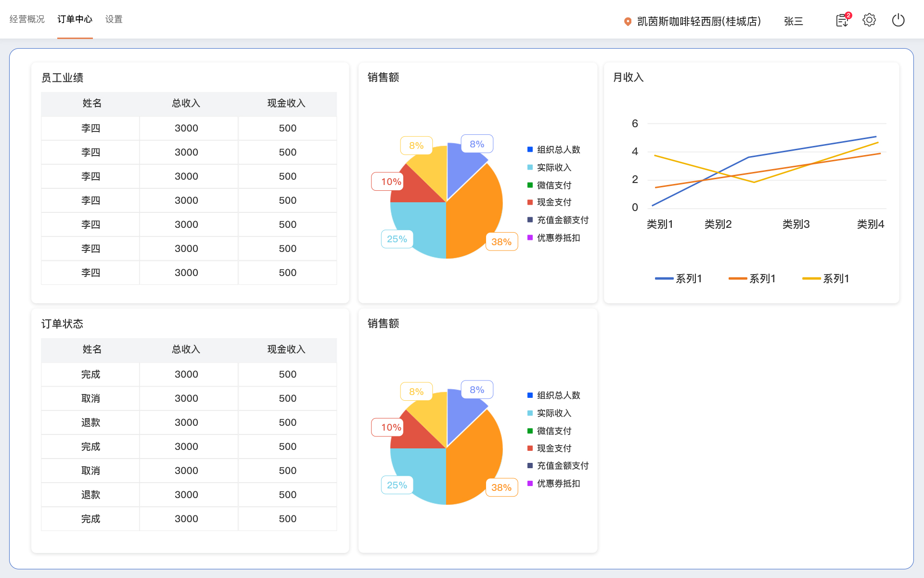The height and width of the screenshot is (578, 924).
Task: Click the 类别3 label on line chart axis
Action: coord(796,224)
